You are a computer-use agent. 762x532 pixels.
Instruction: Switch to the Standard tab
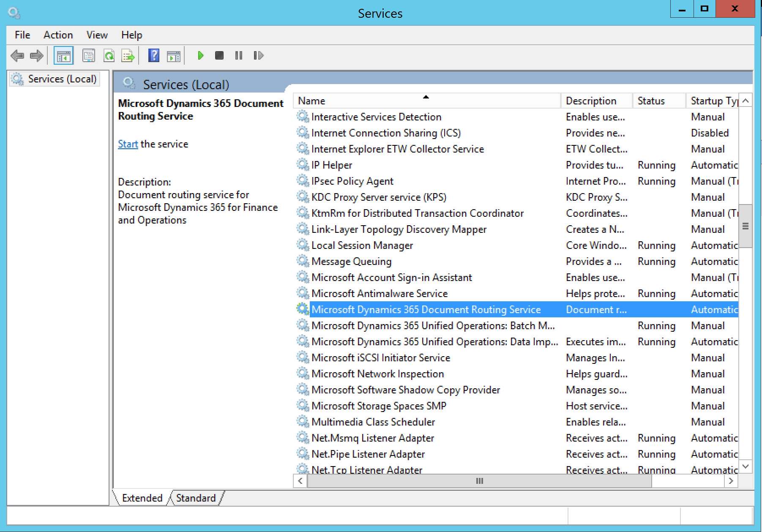[196, 498]
